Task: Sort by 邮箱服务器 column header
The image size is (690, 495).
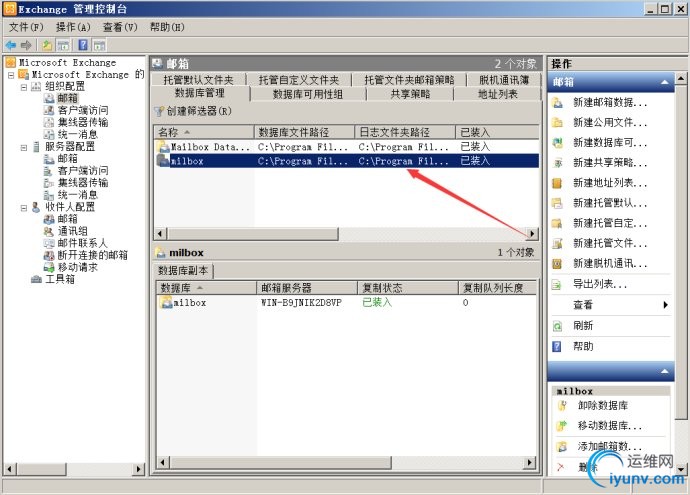Action: tap(307, 288)
